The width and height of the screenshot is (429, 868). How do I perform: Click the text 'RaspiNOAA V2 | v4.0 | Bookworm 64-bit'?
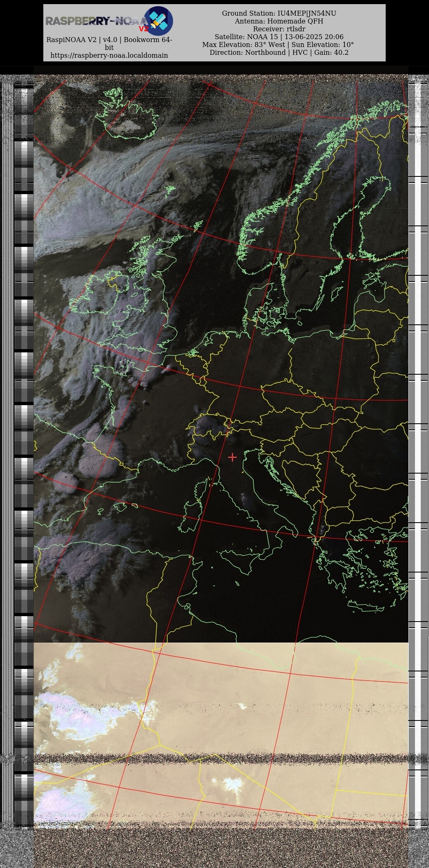coord(109,43)
